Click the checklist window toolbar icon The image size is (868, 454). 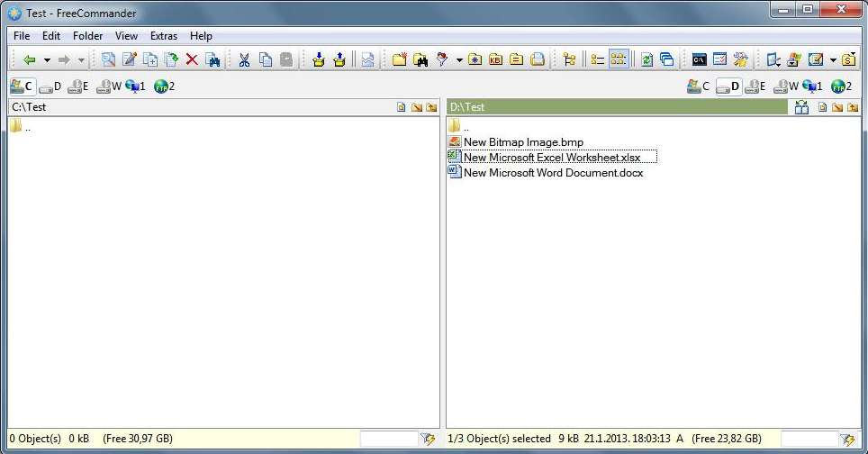719,59
